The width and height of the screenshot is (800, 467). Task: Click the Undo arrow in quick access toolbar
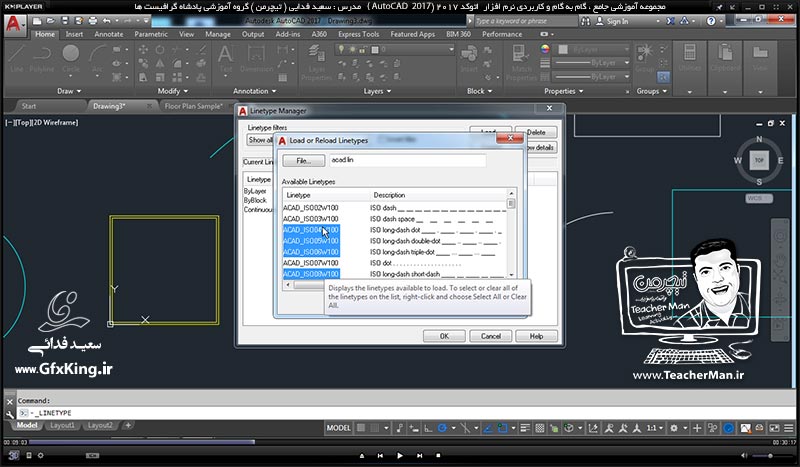106,21
